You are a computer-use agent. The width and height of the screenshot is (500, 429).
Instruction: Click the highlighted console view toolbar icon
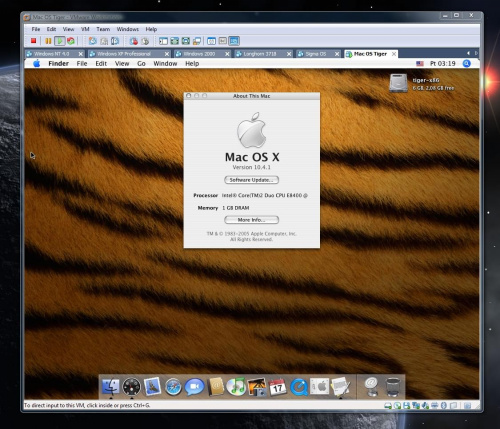234,41
